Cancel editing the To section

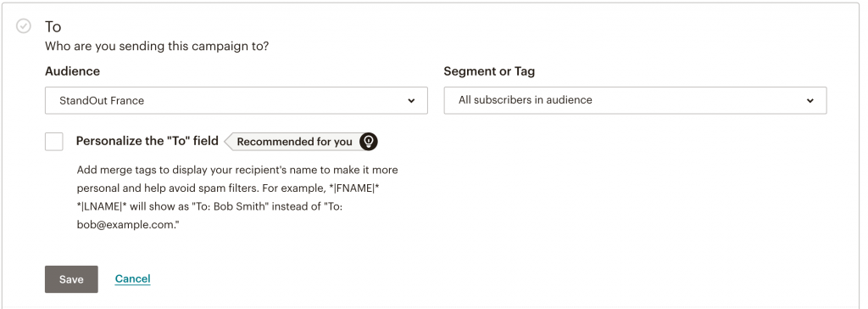pyautogui.click(x=132, y=278)
